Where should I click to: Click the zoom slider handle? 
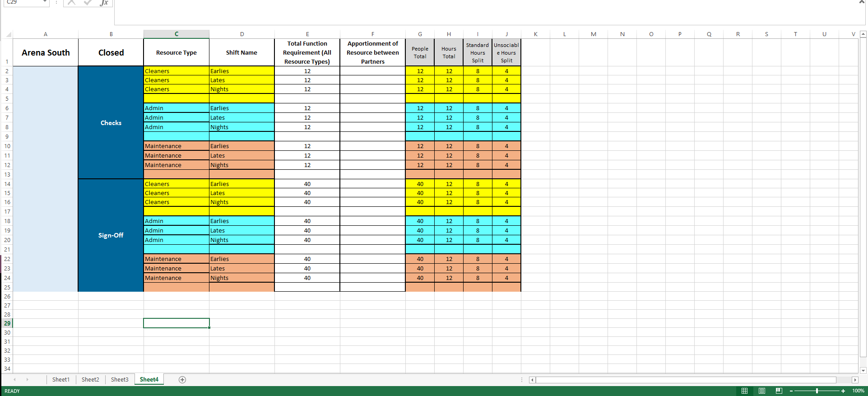coord(817,391)
